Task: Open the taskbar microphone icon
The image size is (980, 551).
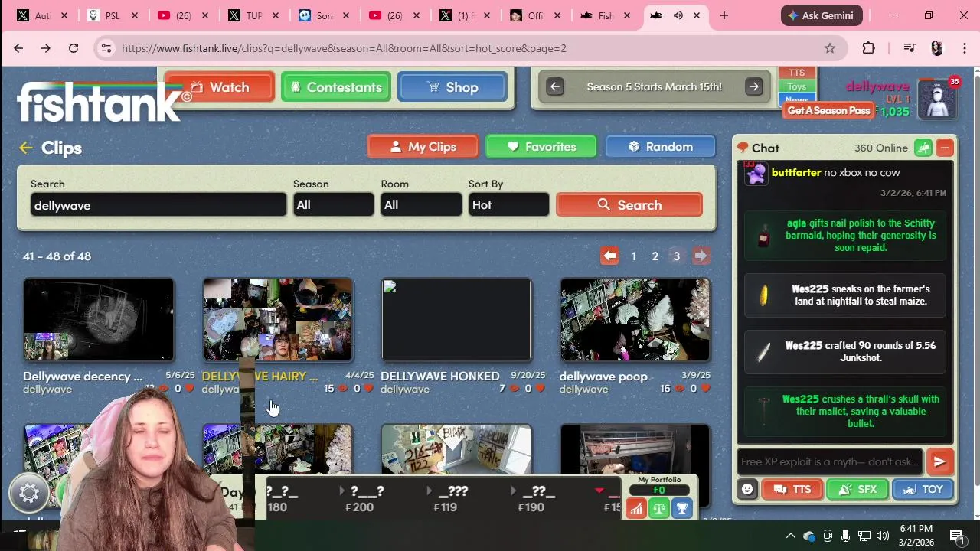Action: pos(845,536)
